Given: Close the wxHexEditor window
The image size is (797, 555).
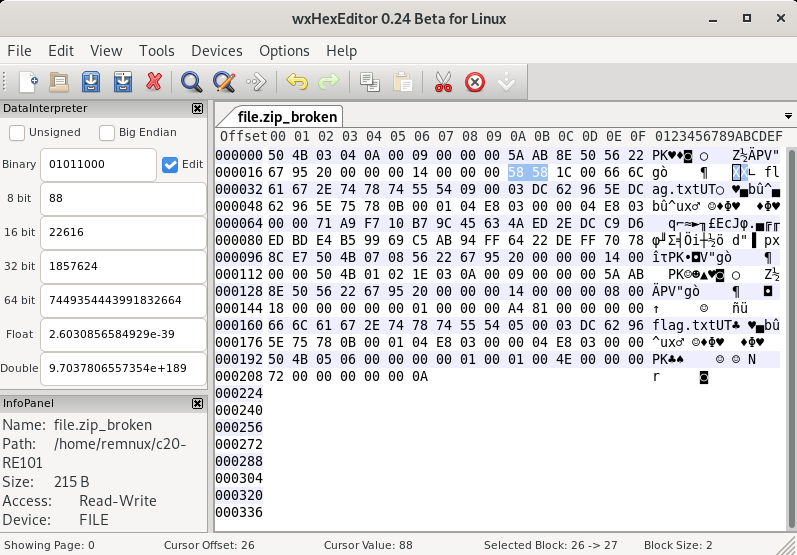Looking at the screenshot, I should 781,19.
